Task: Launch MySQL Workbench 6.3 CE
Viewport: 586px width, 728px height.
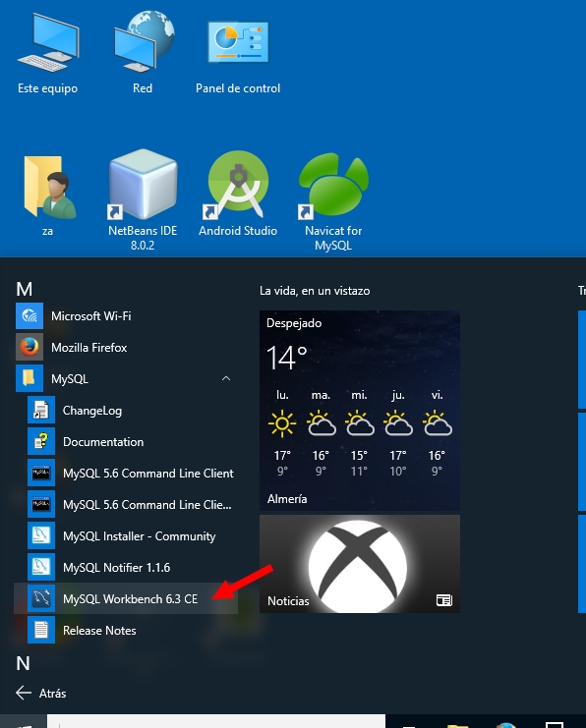Action: point(126,599)
